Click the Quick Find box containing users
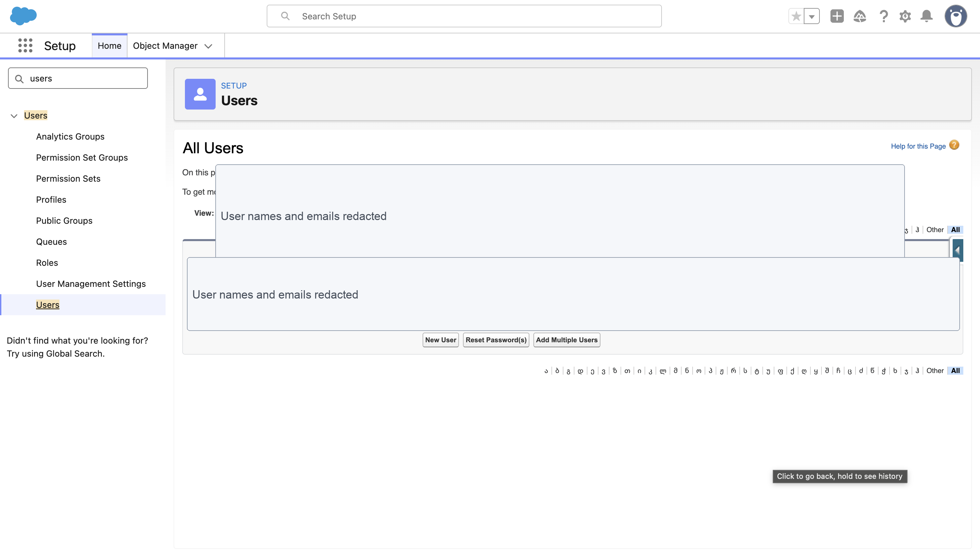 coord(78,78)
